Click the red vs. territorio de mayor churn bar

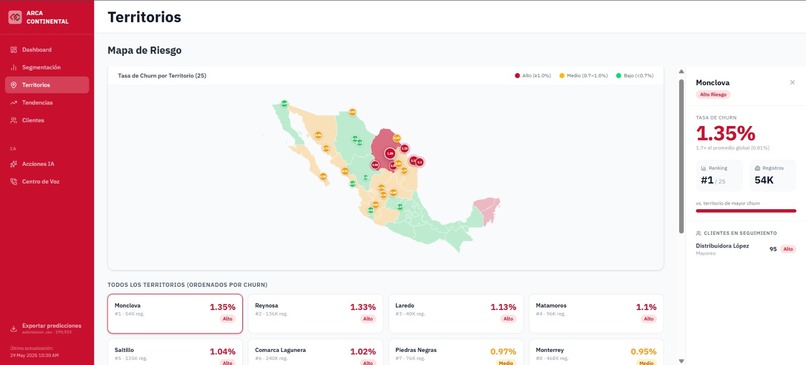(x=746, y=211)
